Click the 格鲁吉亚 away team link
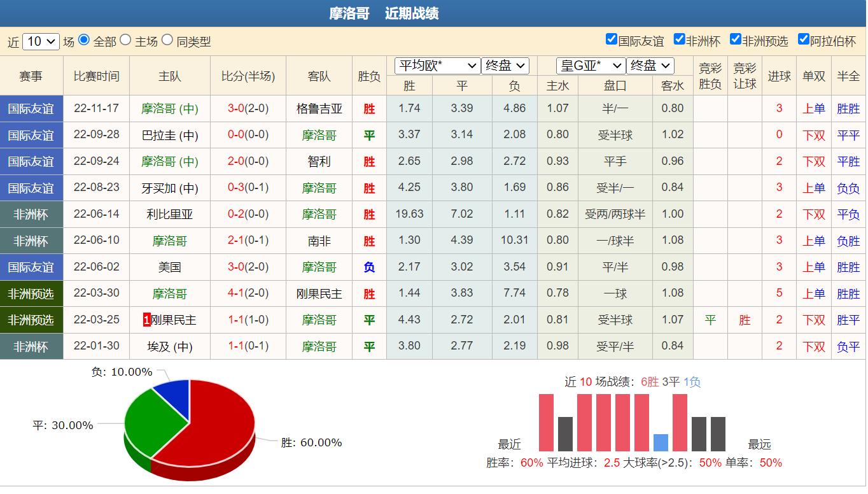The height and width of the screenshot is (494, 868). click(x=319, y=109)
